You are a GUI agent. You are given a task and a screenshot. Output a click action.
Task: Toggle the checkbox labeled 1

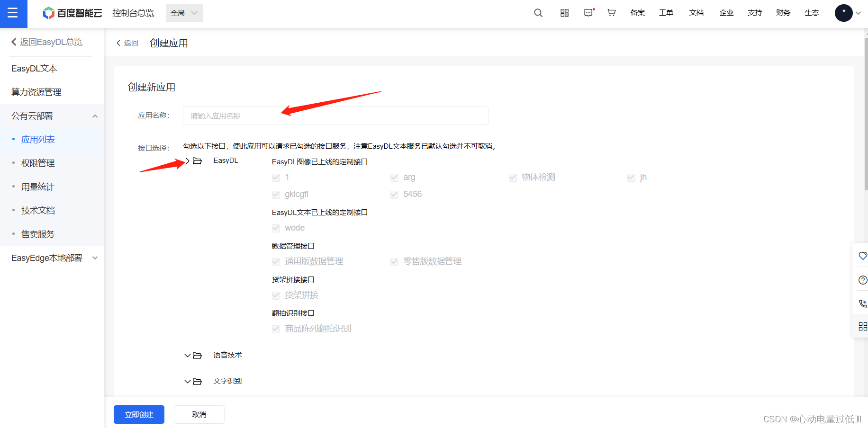(276, 178)
